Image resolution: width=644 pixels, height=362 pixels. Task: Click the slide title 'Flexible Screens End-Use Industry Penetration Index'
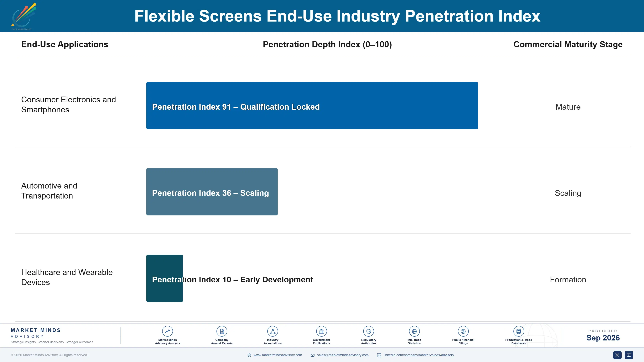tap(337, 16)
